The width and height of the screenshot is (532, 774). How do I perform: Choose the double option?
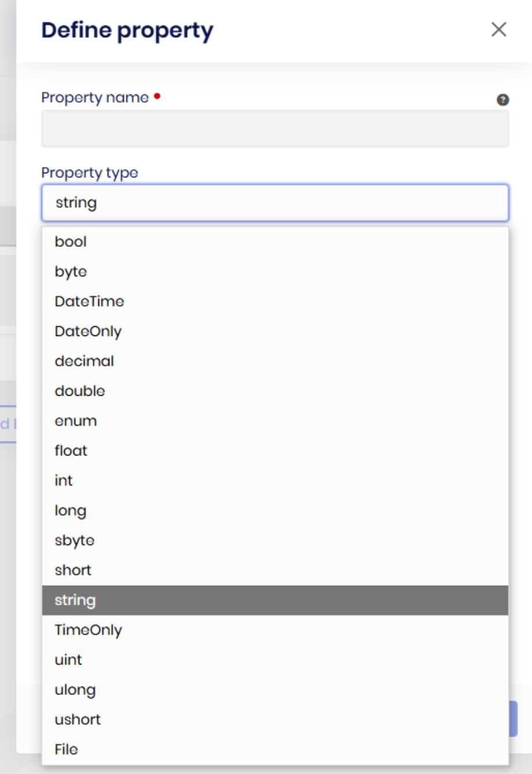[x=80, y=391]
